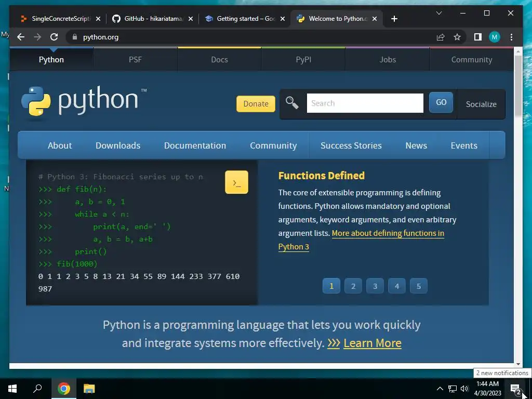The image size is (532, 399).
Task: Click the Functions Defined heading
Action: pyautogui.click(x=321, y=176)
